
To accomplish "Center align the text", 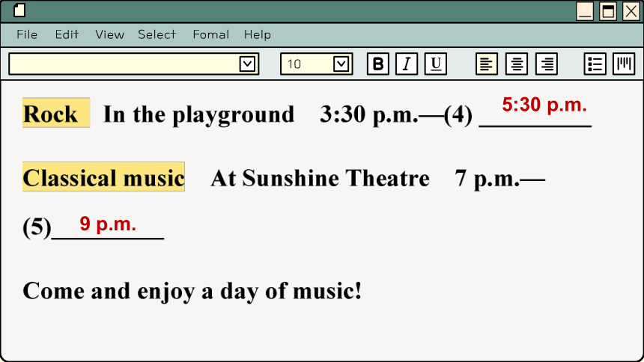I will pyautogui.click(x=517, y=64).
